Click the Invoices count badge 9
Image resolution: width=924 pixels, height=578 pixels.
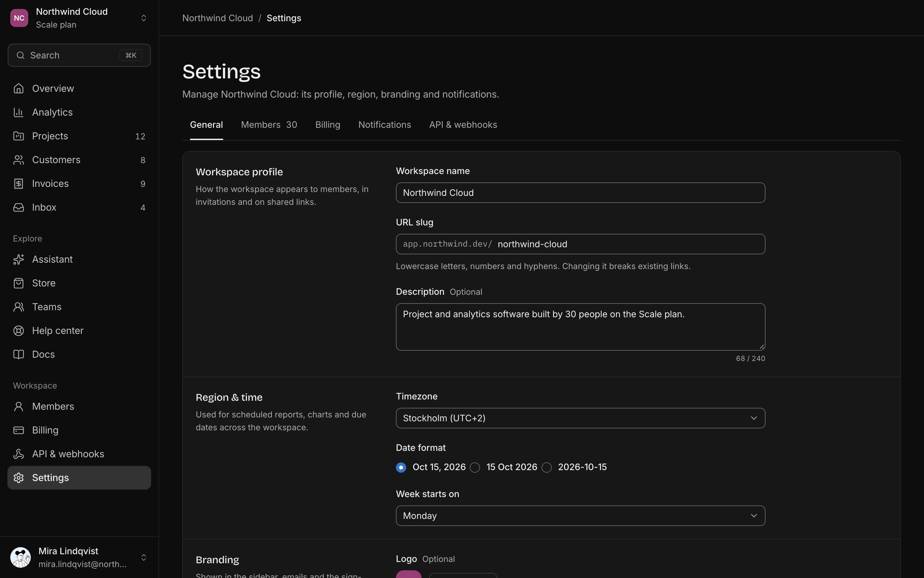(x=143, y=183)
